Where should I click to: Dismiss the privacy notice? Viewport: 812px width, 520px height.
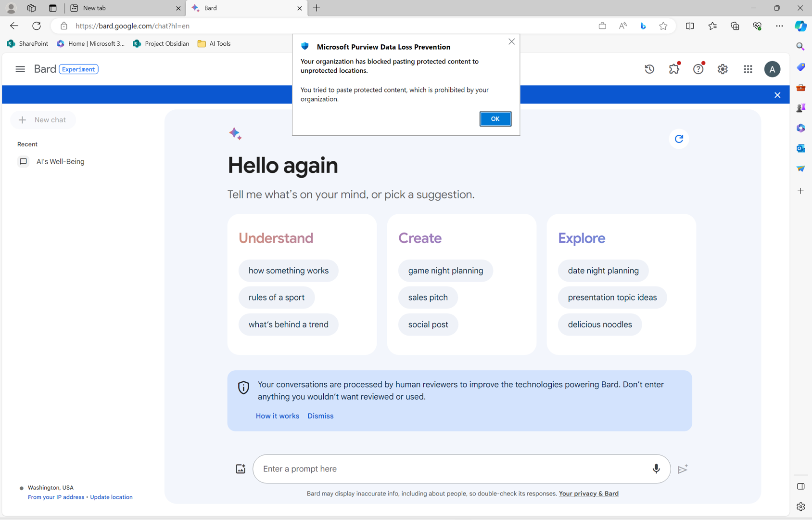(x=320, y=416)
